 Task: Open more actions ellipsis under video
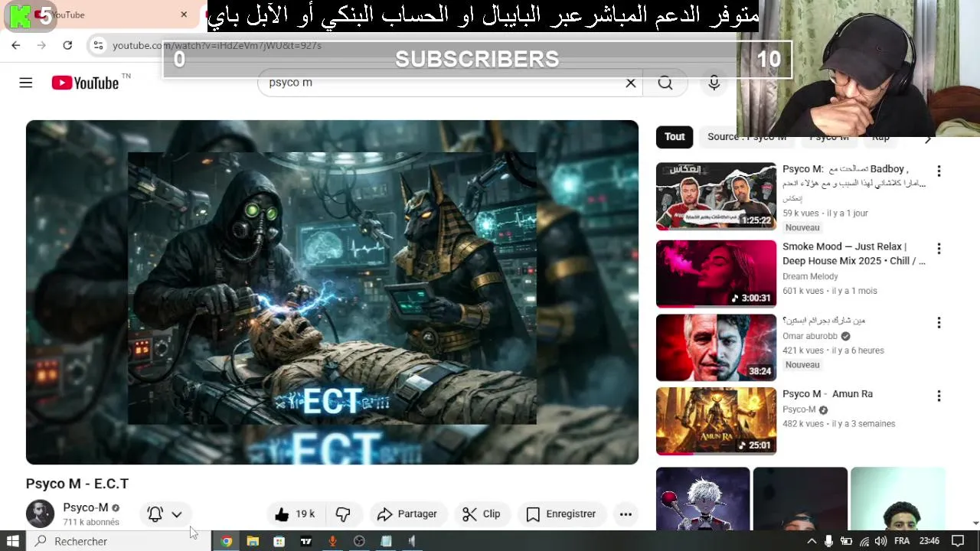(626, 514)
